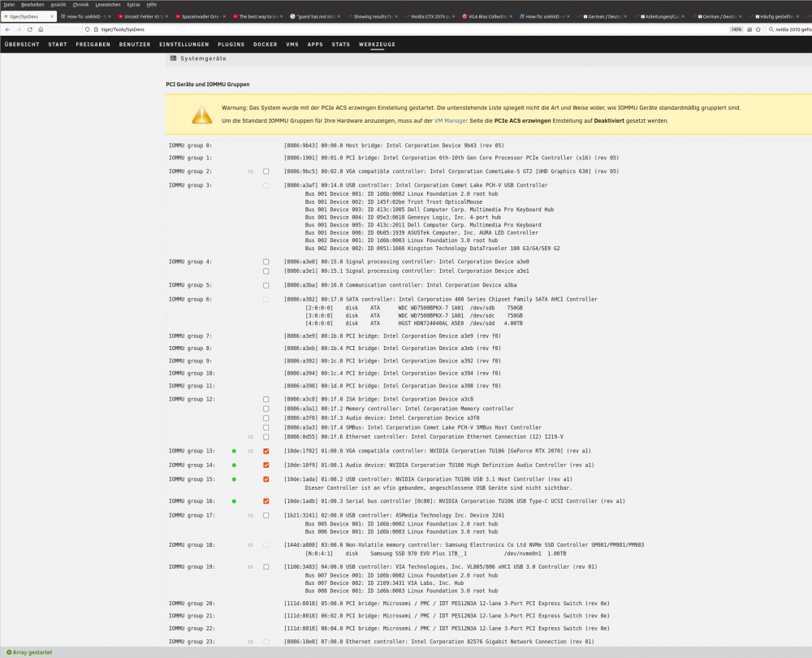Screen dimensions: 812x658
Task: Check the ISA bridge a3c8 checkbox
Action: tap(266, 400)
